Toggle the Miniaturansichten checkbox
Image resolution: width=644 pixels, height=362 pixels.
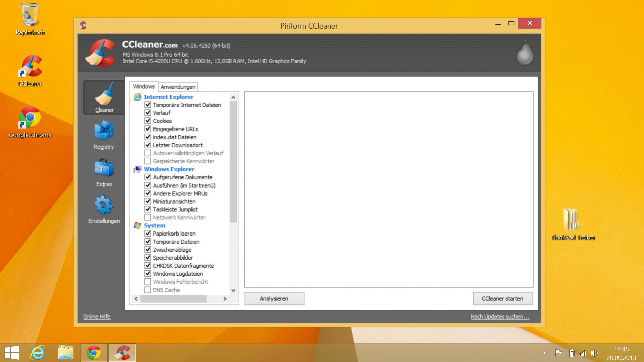coord(148,201)
